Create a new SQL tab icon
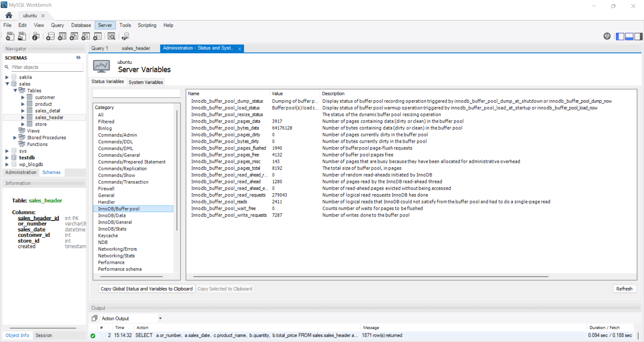The width and height of the screenshot is (644, 342). (10, 36)
